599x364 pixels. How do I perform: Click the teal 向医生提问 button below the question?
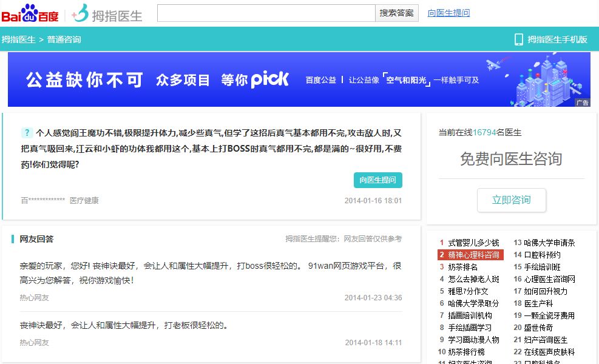tap(378, 180)
